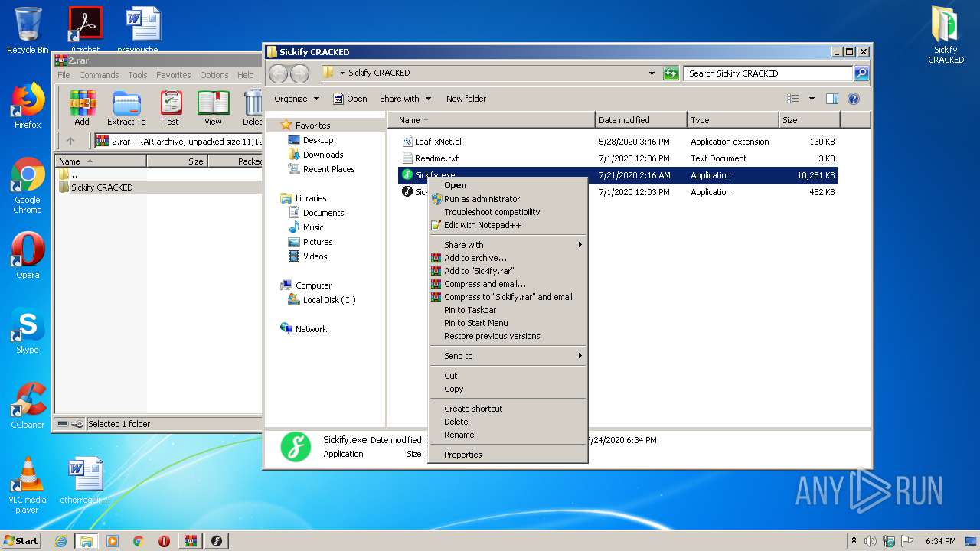
Task: Open Opera desktop shortcut
Action: click(x=28, y=256)
